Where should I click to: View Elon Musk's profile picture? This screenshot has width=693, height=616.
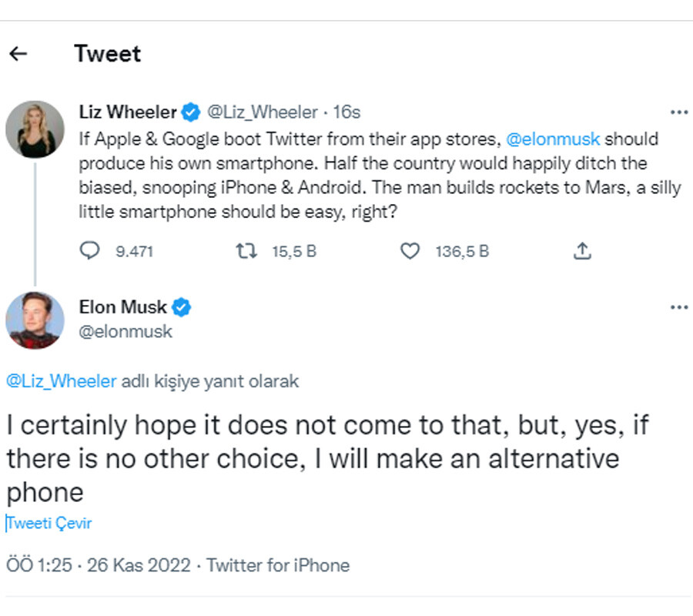tap(35, 320)
